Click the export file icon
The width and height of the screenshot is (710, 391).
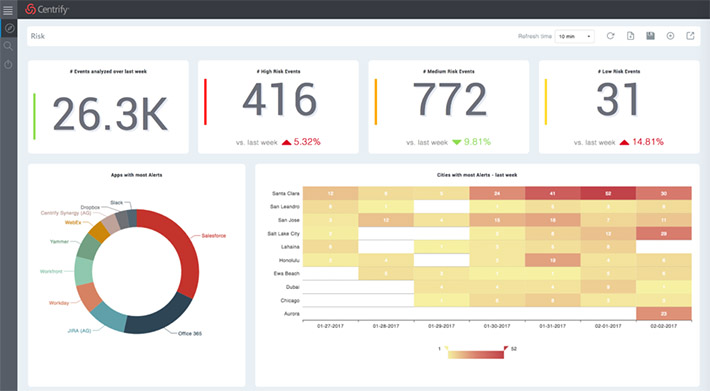tap(630, 36)
